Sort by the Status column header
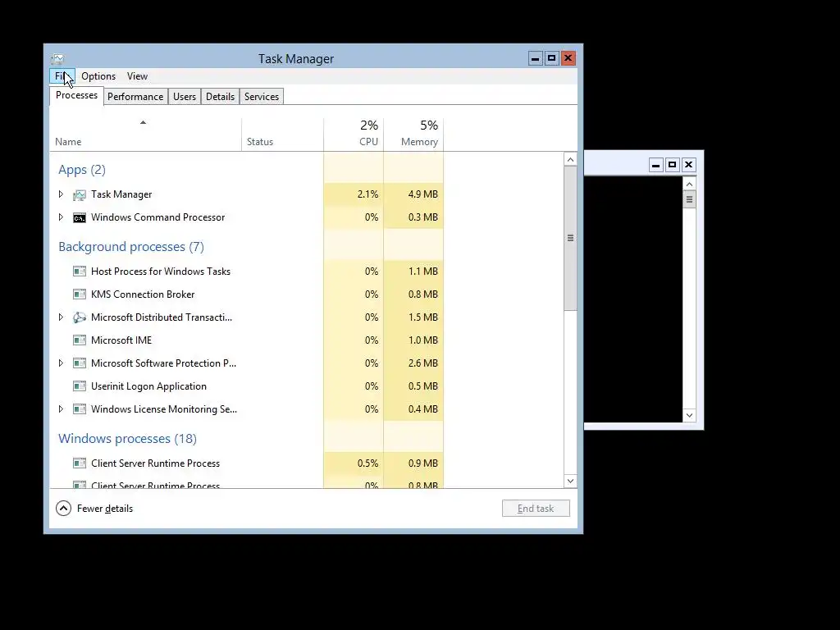The width and height of the screenshot is (840, 630). click(x=282, y=135)
